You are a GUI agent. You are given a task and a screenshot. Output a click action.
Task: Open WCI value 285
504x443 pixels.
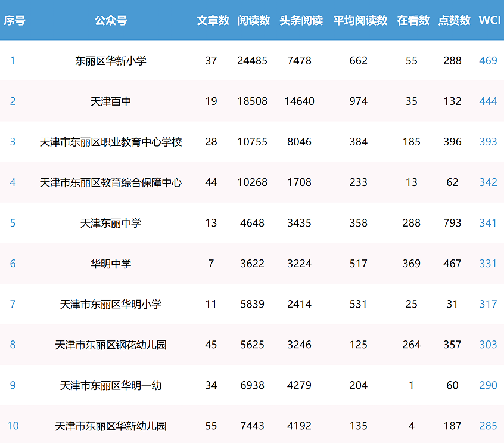[488, 426]
